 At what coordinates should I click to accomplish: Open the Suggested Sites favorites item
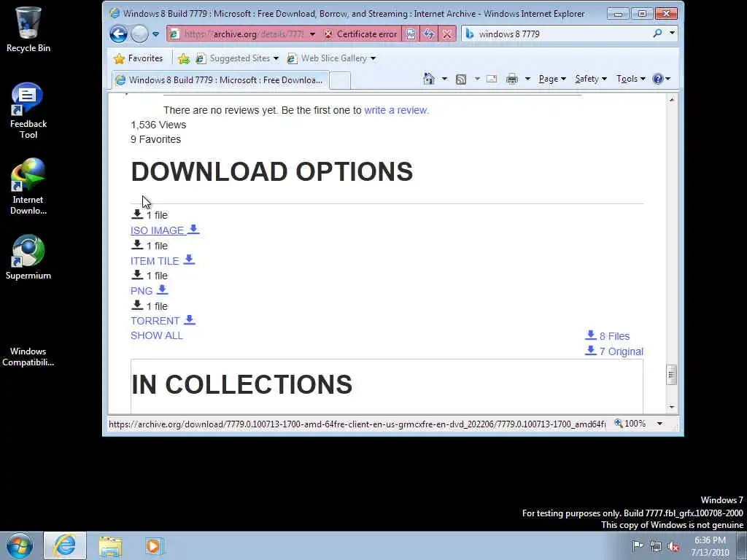tap(237, 58)
